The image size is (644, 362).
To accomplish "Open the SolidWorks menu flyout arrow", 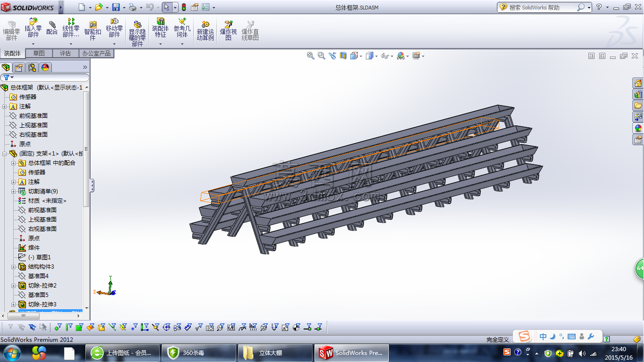I will coord(61,7).
